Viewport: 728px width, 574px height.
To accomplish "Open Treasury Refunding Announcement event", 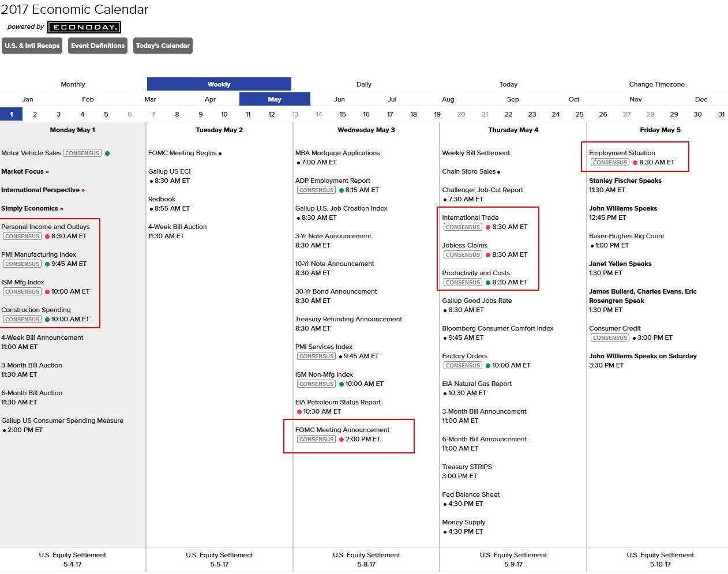I will coord(348,319).
